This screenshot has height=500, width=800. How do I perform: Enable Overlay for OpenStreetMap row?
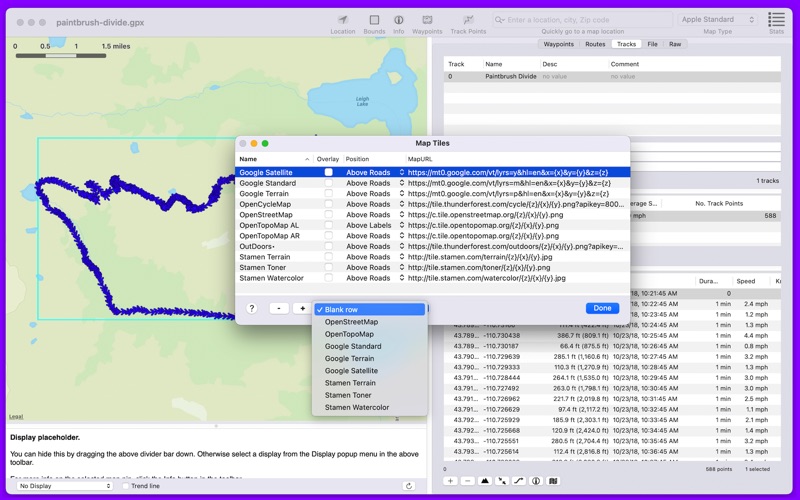329,214
